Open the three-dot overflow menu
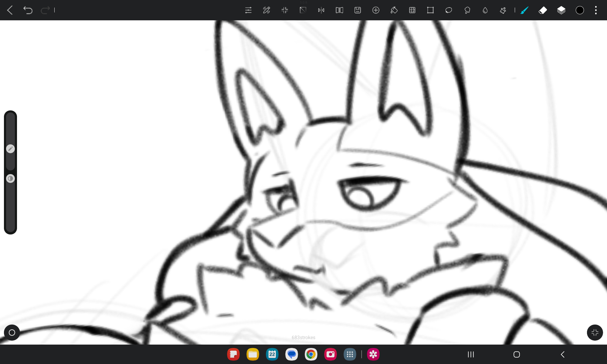 coord(596,10)
